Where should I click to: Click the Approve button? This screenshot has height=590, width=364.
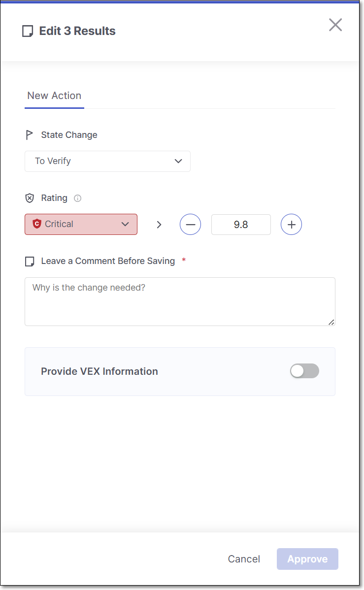click(x=307, y=559)
